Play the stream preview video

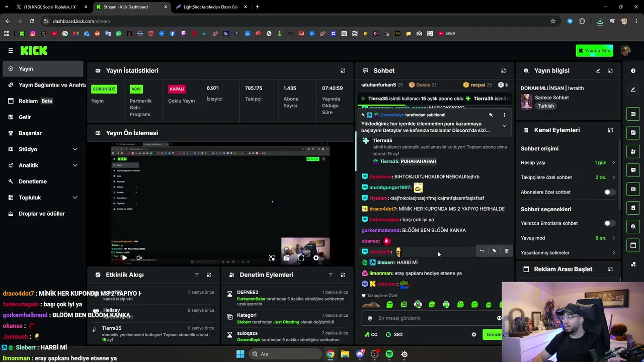[124, 258]
